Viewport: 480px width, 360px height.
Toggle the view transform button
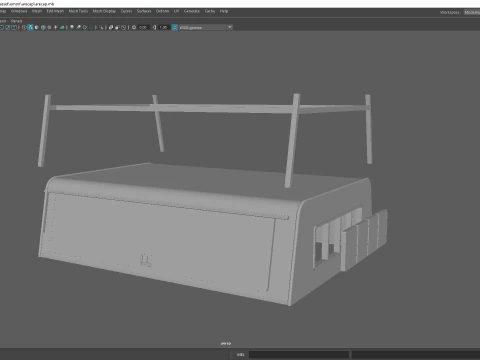tap(175, 27)
